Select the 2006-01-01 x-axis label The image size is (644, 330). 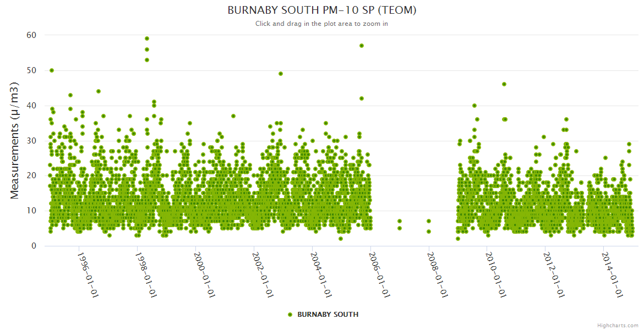point(379,275)
